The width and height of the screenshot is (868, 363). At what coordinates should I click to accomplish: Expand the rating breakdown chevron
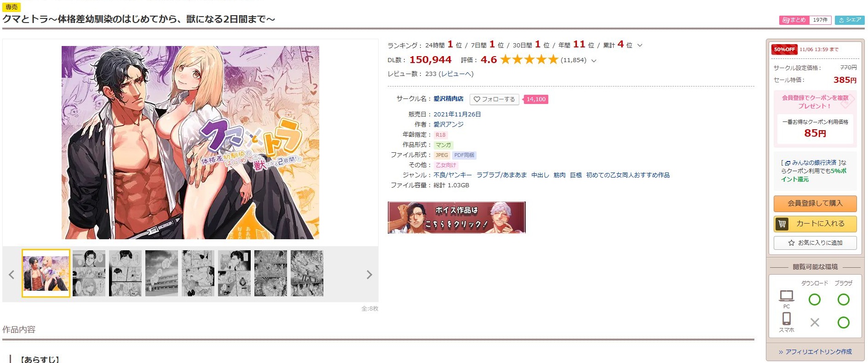[594, 61]
